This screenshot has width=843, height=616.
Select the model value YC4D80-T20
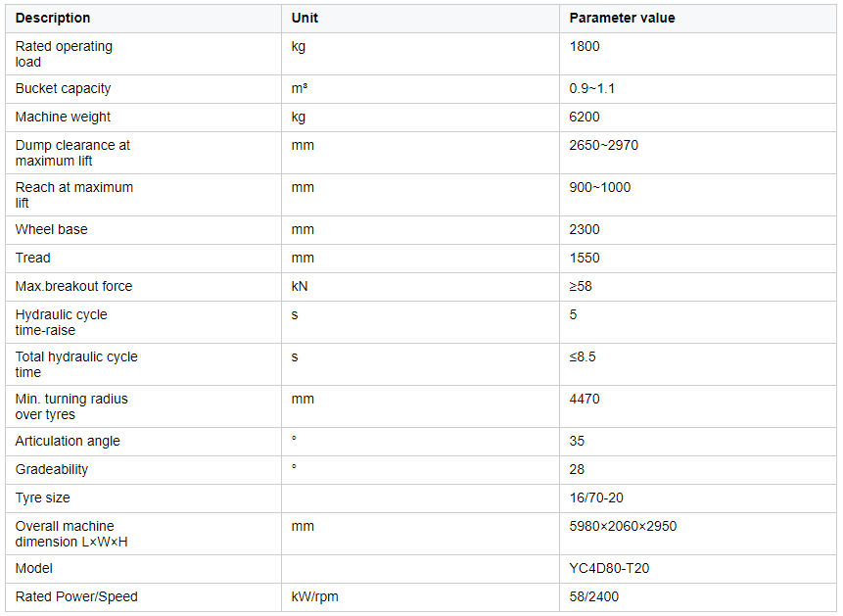tap(609, 568)
